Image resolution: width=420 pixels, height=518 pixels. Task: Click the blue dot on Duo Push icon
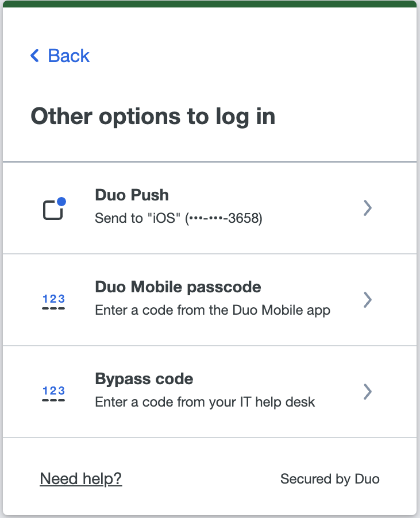point(61,202)
